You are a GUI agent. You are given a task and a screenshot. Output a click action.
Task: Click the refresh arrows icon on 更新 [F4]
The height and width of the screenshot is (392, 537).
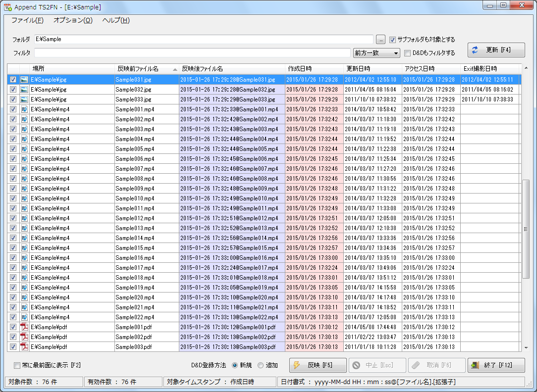point(475,50)
